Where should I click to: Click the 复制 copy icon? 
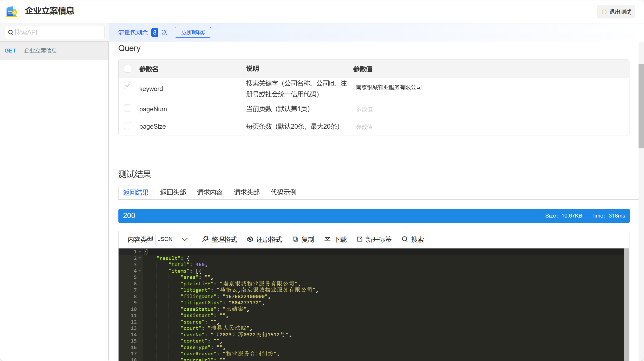[295, 239]
